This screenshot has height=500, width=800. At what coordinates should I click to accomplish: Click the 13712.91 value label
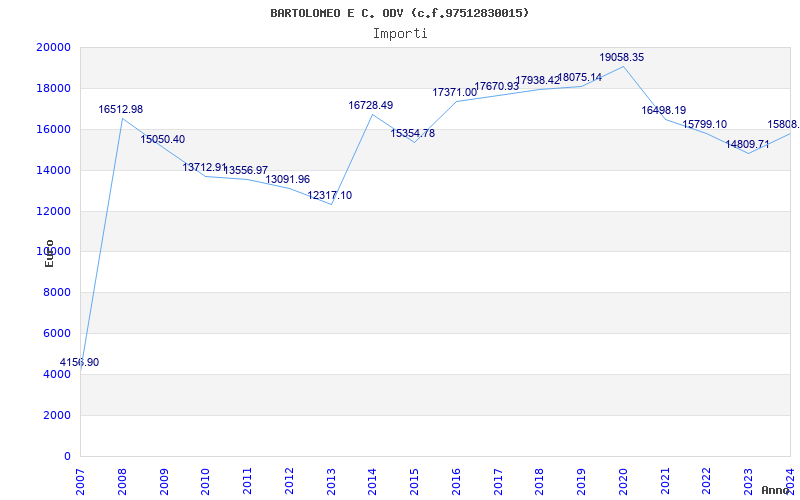click(x=204, y=167)
